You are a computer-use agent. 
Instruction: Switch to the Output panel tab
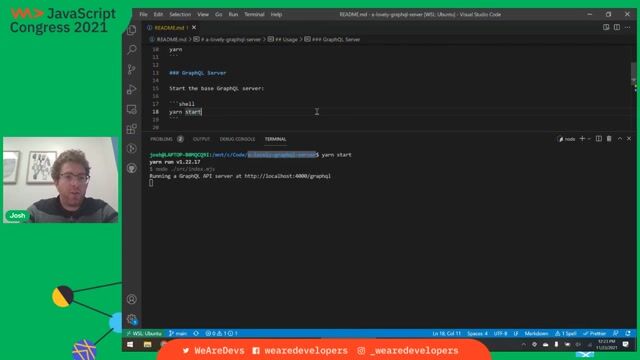(201, 139)
